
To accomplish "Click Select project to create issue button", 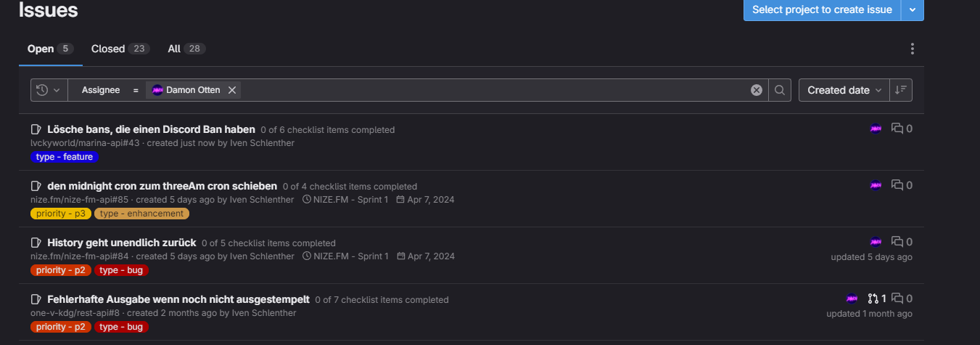I will [822, 9].
